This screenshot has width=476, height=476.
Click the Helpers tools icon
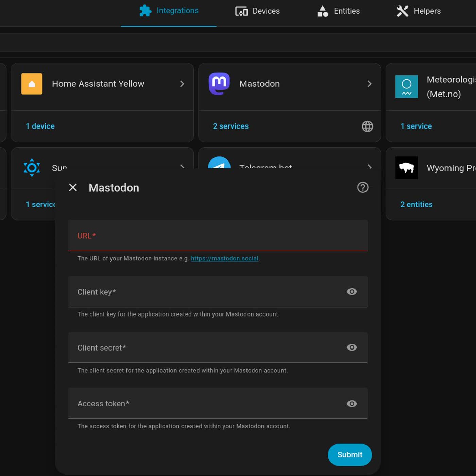coord(403,11)
